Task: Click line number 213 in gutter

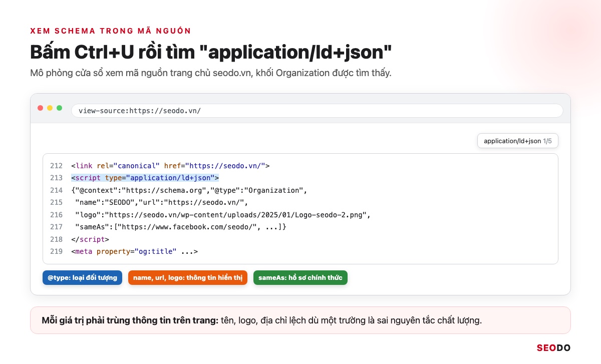Action: [x=57, y=178]
